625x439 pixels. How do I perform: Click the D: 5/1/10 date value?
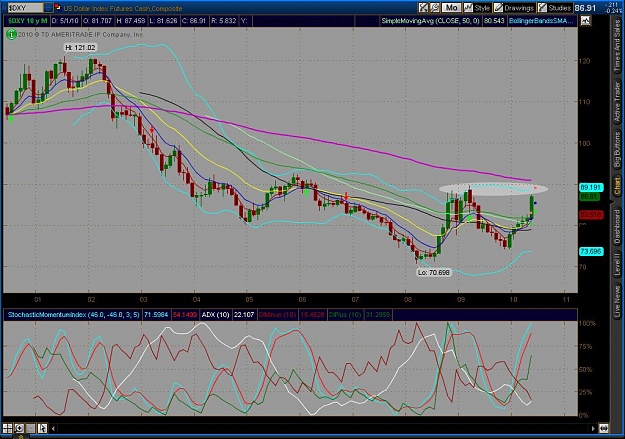(65, 21)
